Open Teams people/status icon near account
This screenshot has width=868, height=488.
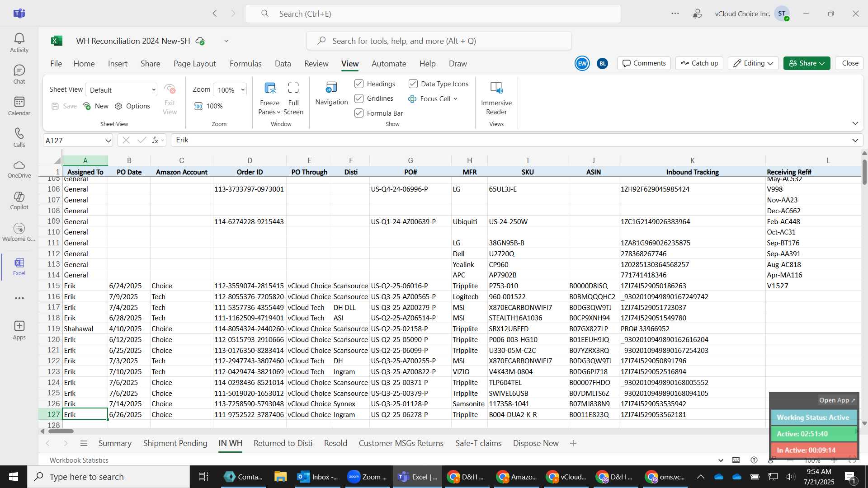click(698, 14)
